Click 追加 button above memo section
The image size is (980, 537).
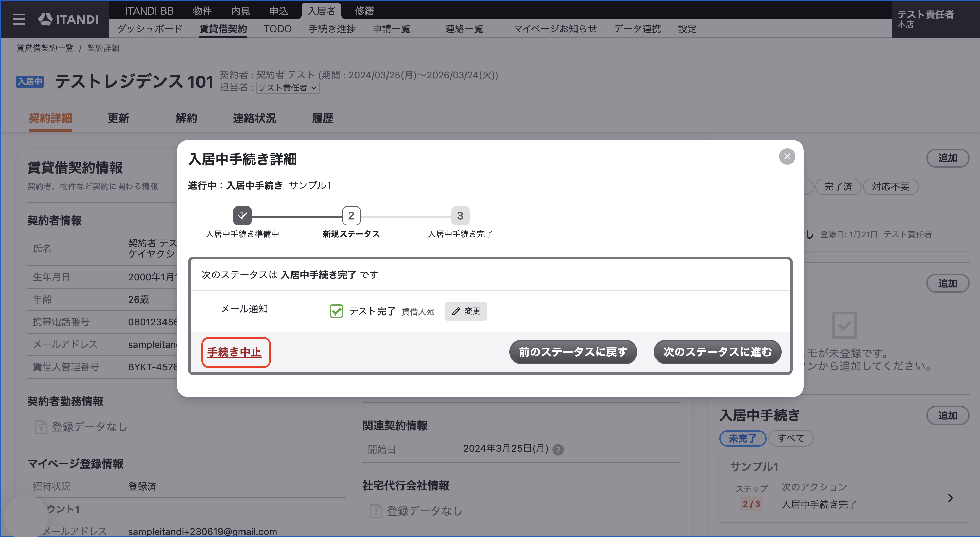tap(947, 283)
